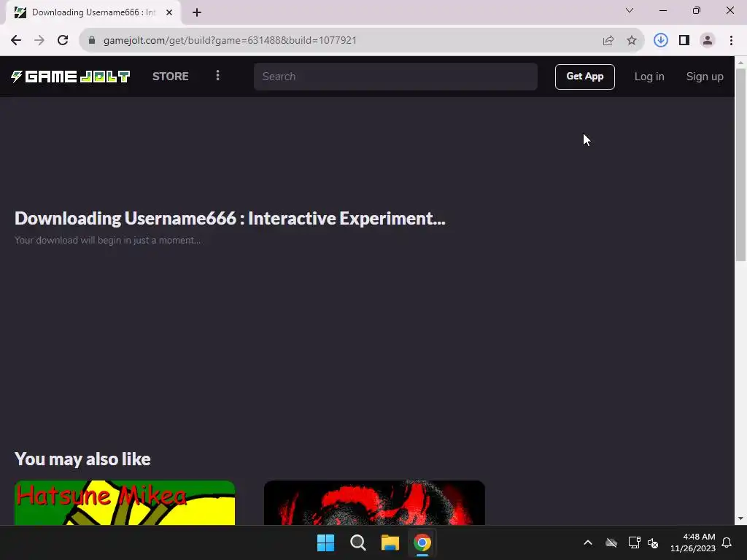Open Chrome downloads indicator
Viewport: 747px width, 560px height.
coord(660,40)
